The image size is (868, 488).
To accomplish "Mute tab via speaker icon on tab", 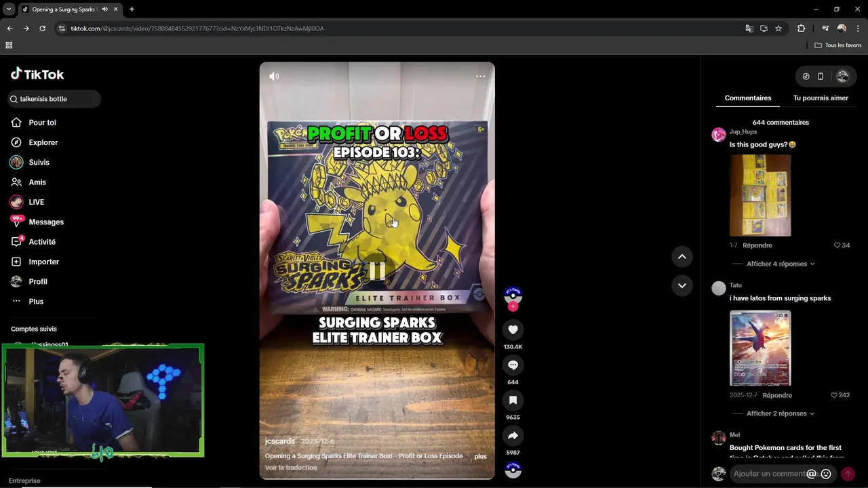I will 104,9.
